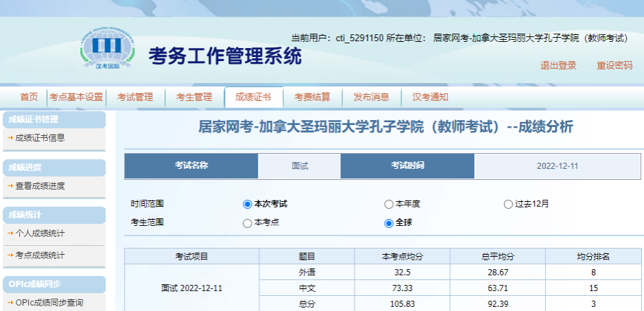Select the 本年度 time range option
This screenshot has height=311, width=644.
pos(389,204)
